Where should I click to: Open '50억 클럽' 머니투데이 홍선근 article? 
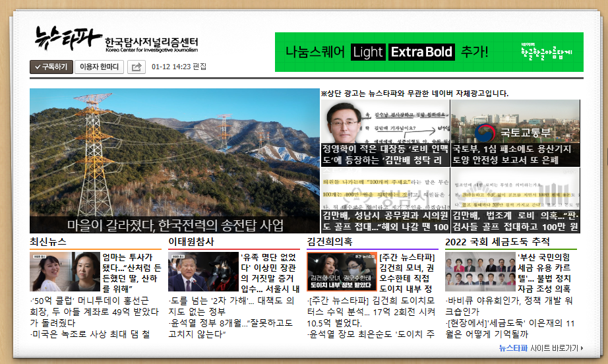pyautogui.click(x=94, y=312)
